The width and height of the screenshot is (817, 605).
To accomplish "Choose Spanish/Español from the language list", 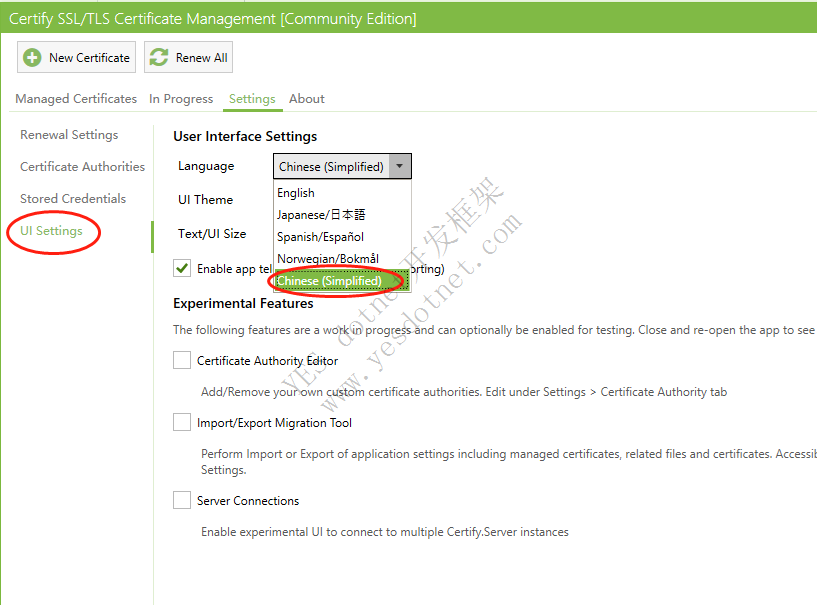I will [x=342, y=237].
